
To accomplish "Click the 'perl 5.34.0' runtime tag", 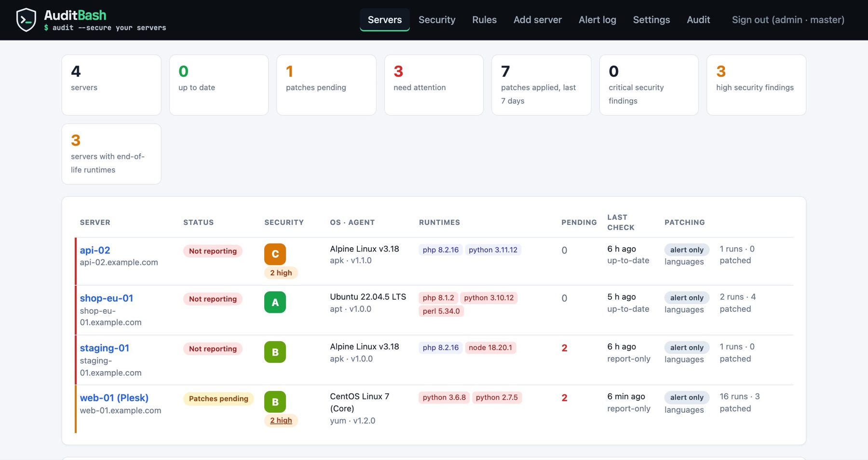I will [441, 311].
